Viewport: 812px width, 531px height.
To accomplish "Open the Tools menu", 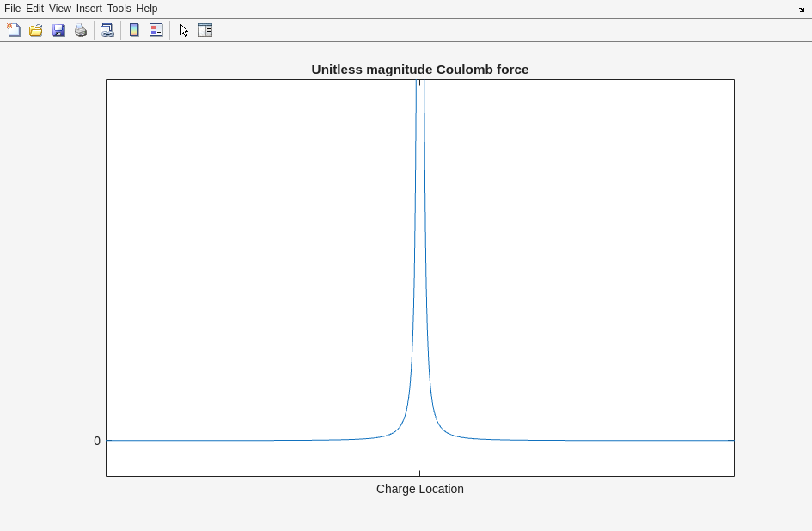I will (119, 9).
